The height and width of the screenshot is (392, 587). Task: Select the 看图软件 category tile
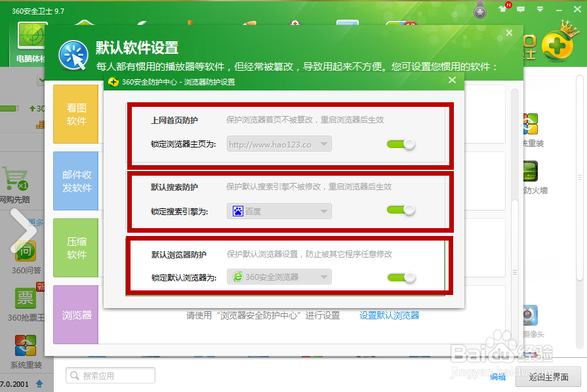click(76, 114)
